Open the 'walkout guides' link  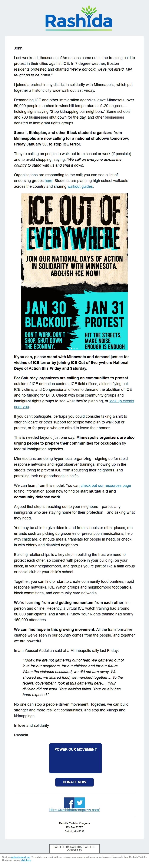coord(80,186)
